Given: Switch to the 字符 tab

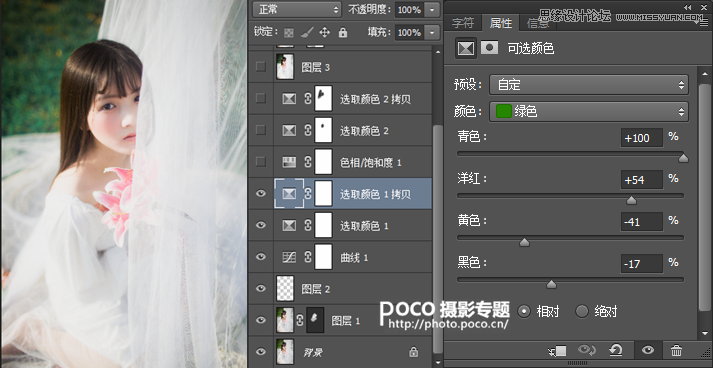Looking at the screenshot, I should tap(463, 22).
